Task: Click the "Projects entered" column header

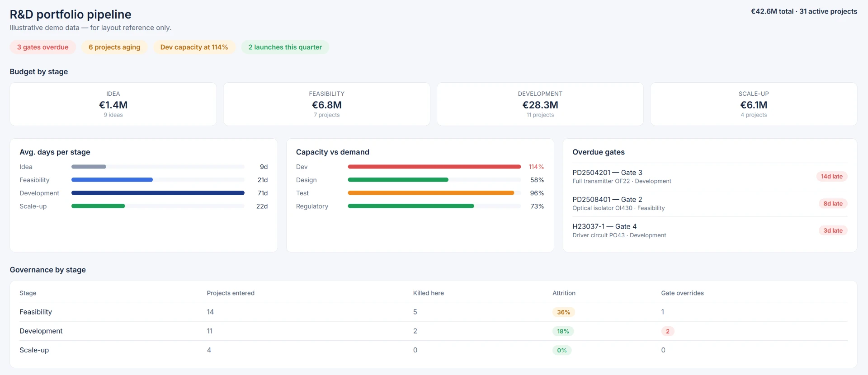Action: (231, 293)
